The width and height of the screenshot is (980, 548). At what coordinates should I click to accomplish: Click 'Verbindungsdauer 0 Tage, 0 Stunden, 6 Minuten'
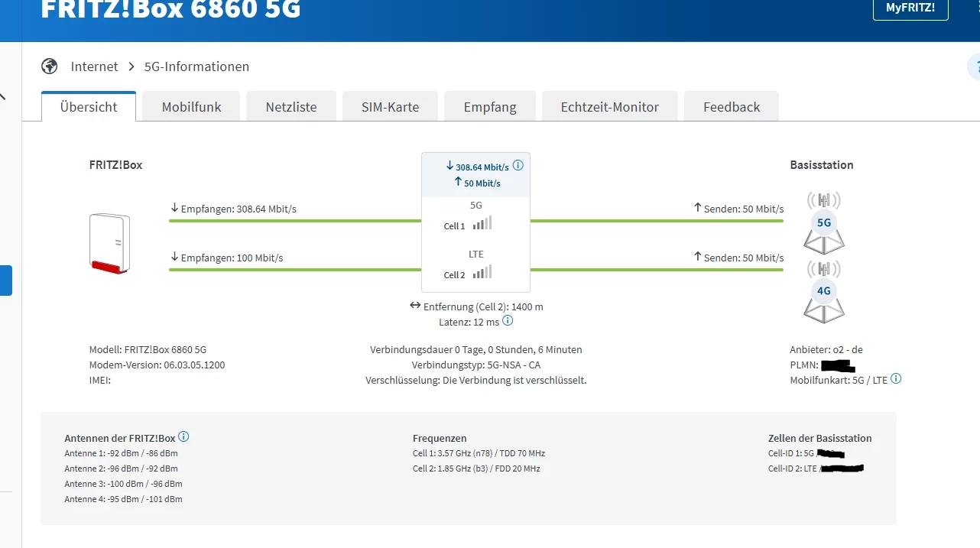coord(476,349)
